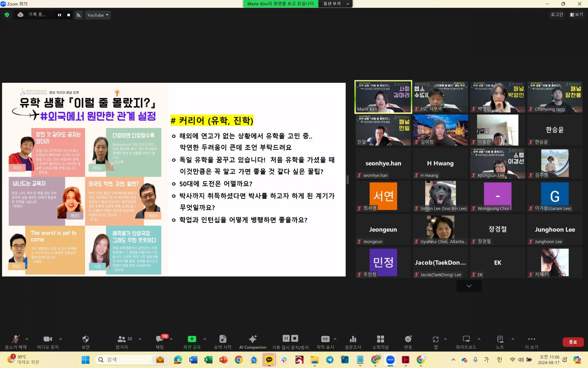Open the View Options (옵션 보기) dropdown
Viewport: 588px width, 368px height.
coord(336,4)
